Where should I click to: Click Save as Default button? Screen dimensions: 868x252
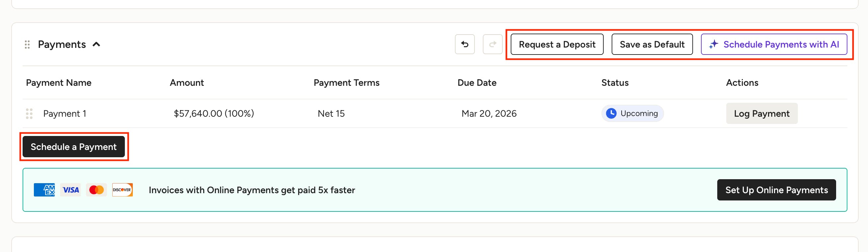(652, 44)
